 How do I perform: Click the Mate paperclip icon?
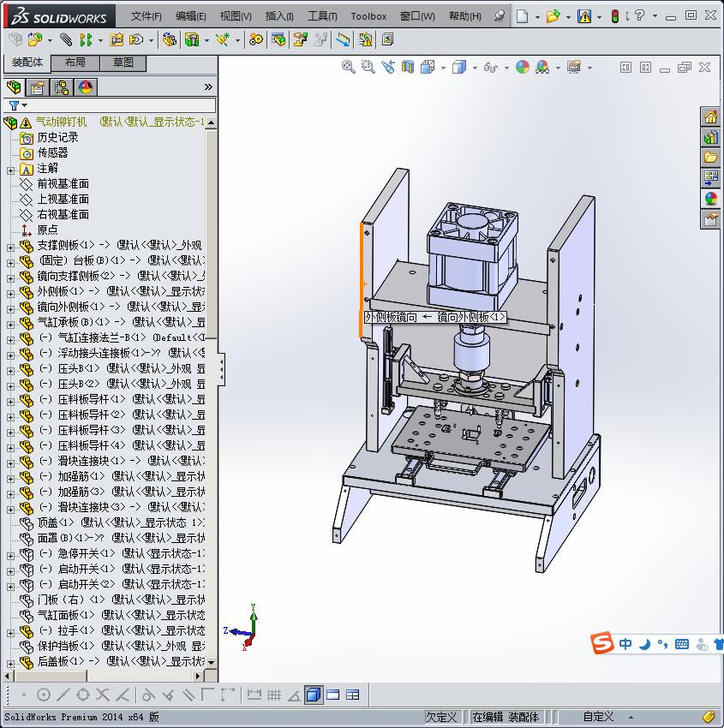click(66, 40)
